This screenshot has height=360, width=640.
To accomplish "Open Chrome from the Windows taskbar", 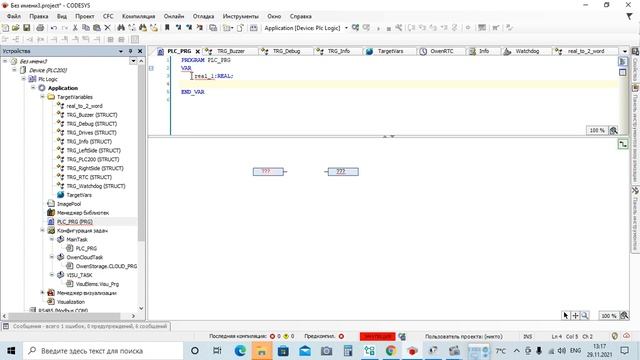I will pos(391,351).
